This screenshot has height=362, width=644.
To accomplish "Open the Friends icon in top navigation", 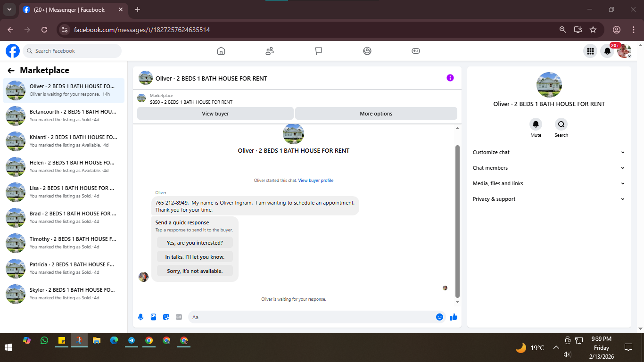I will (x=270, y=51).
